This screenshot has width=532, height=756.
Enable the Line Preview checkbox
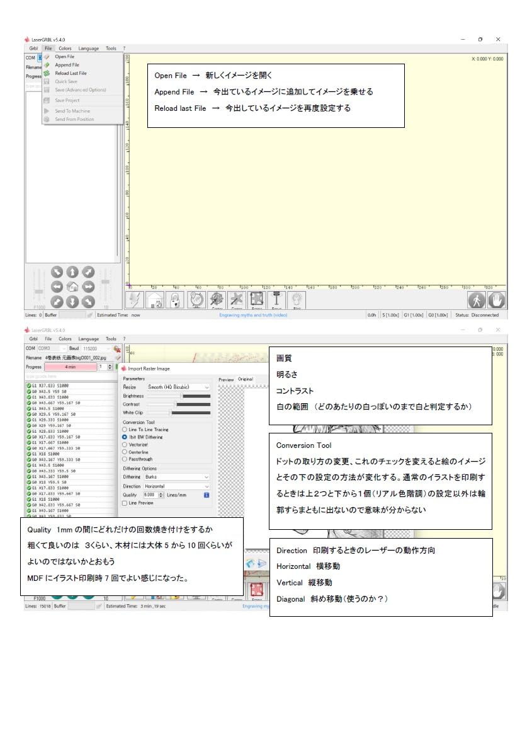tap(125, 502)
